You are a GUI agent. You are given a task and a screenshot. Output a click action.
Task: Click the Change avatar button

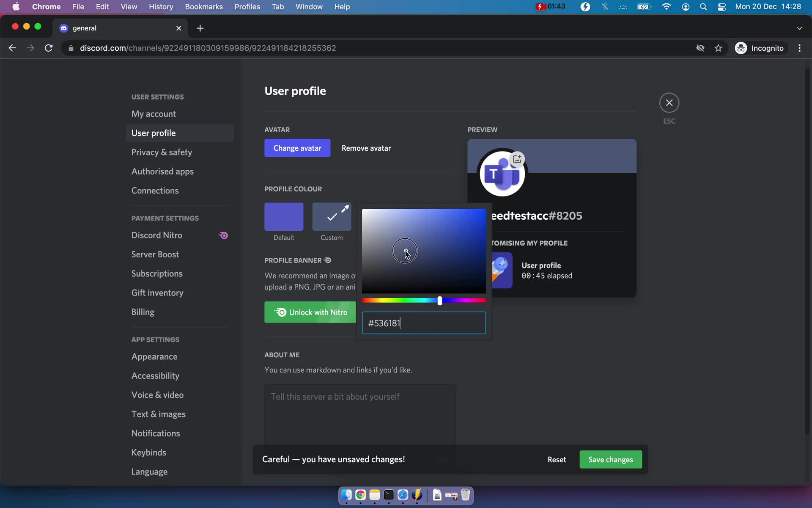(297, 147)
